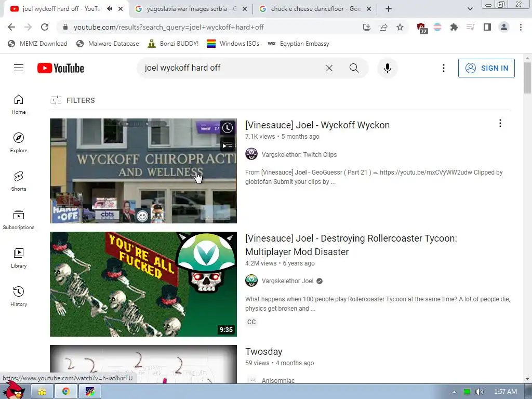The height and width of the screenshot is (399, 532).
Task: Add Wyckoff Wyckon video to queue
Action: (228, 145)
